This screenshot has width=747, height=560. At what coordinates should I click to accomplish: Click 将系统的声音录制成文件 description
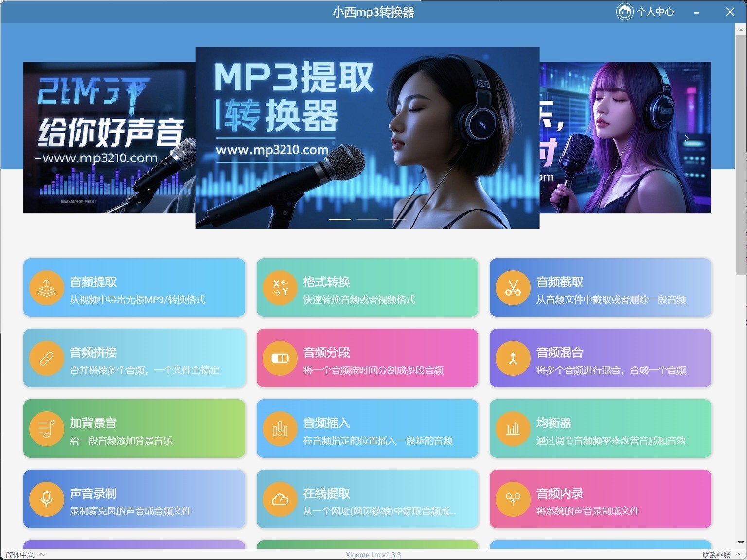[x=588, y=511]
